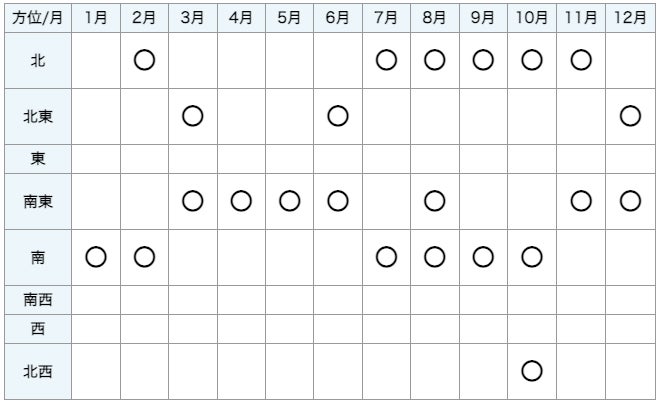Image resolution: width=660 pixels, height=404 pixels.
Task: Select the 南 circle in 9月
Action: (483, 258)
